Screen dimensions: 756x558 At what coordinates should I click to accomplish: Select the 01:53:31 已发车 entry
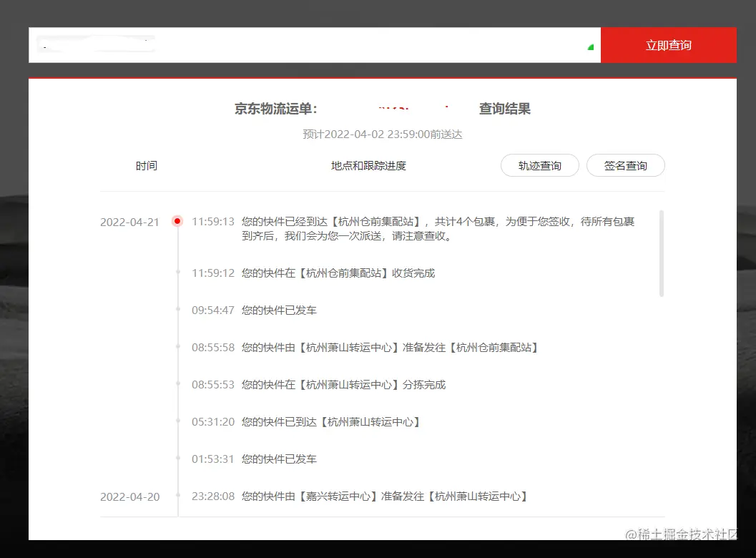pyautogui.click(x=254, y=459)
